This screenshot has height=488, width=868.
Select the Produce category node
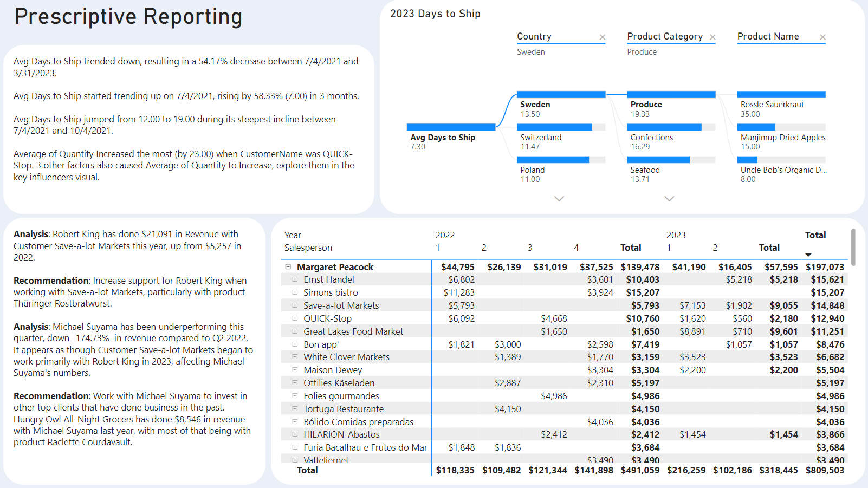pyautogui.click(x=671, y=105)
